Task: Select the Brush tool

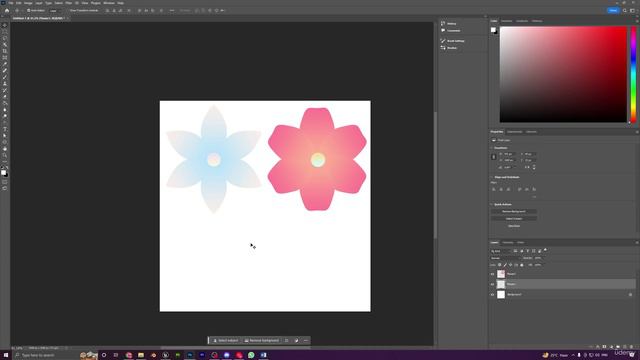Action: tap(5, 77)
